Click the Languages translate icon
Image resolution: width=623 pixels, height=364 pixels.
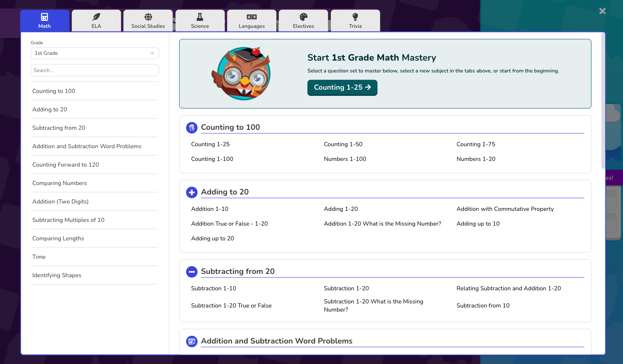click(x=252, y=17)
